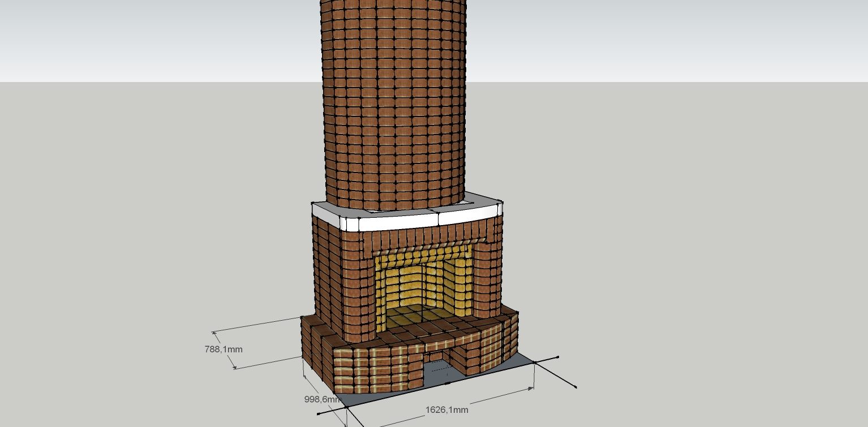The height and width of the screenshot is (427, 868).
Task: Click the yellow firebrick right inner wall
Action: pyautogui.click(x=458, y=283)
